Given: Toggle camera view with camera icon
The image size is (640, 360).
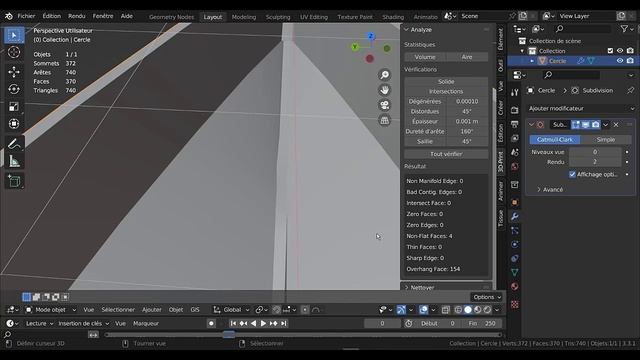Looking at the screenshot, I should click(x=384, y=105).
